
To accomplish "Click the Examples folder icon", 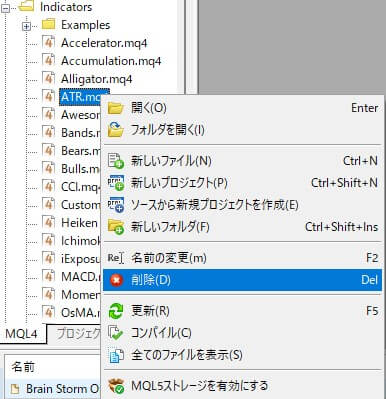I will click(x=48, y=24).
